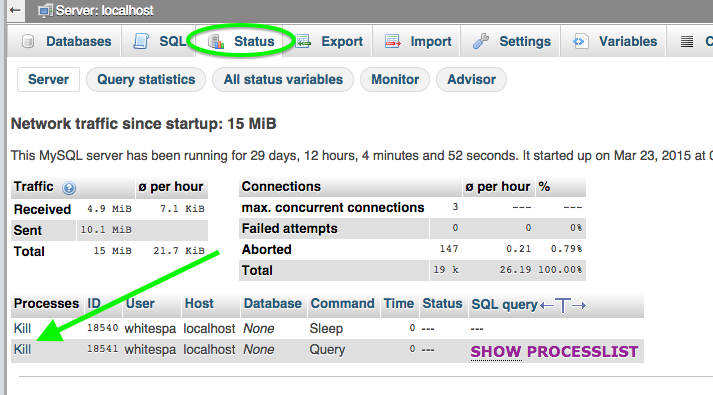
Task: Sort processes by Time column
Action: coord(399,303)
